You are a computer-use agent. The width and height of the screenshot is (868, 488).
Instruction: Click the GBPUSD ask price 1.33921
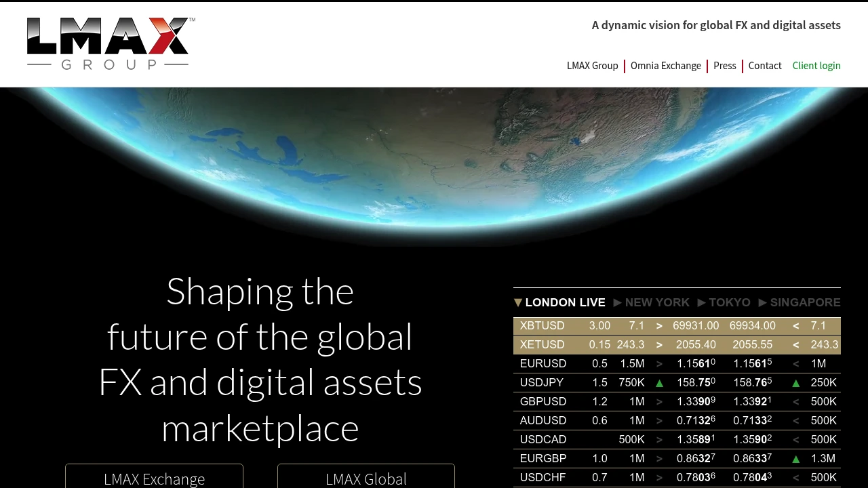pos(753,402)
